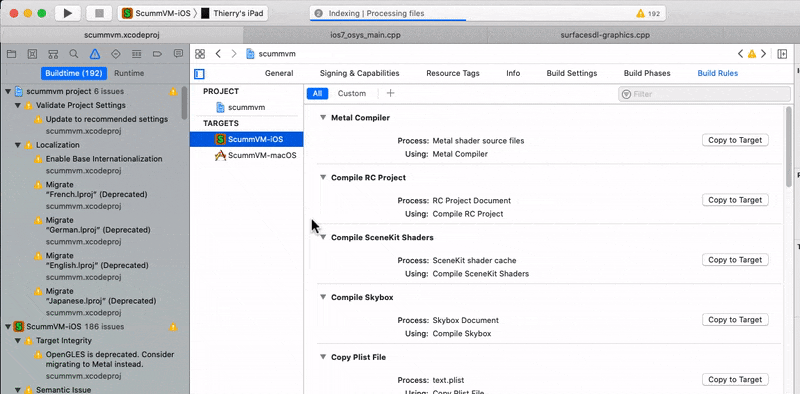Open the Symbol navigator icon
This screenshot has width=800, height=394.
[x=53, y=54]
